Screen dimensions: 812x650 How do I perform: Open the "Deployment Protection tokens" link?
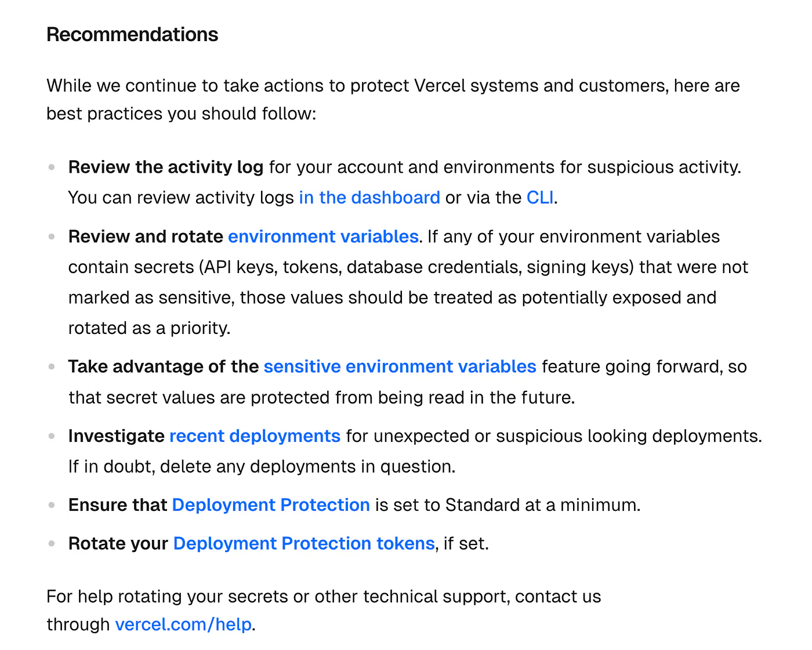pyautogui.click(x=304, y=543)
